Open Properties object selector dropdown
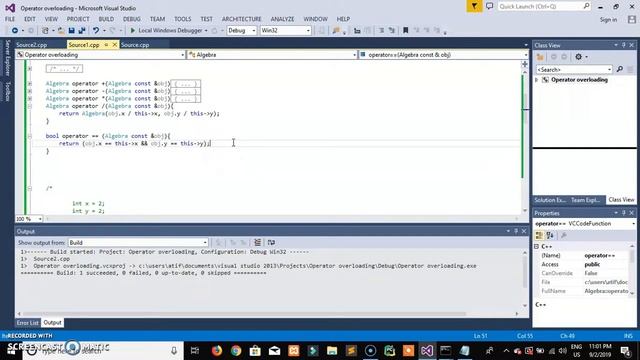This screenshot has height=360, width=640. tap(633, 224)
